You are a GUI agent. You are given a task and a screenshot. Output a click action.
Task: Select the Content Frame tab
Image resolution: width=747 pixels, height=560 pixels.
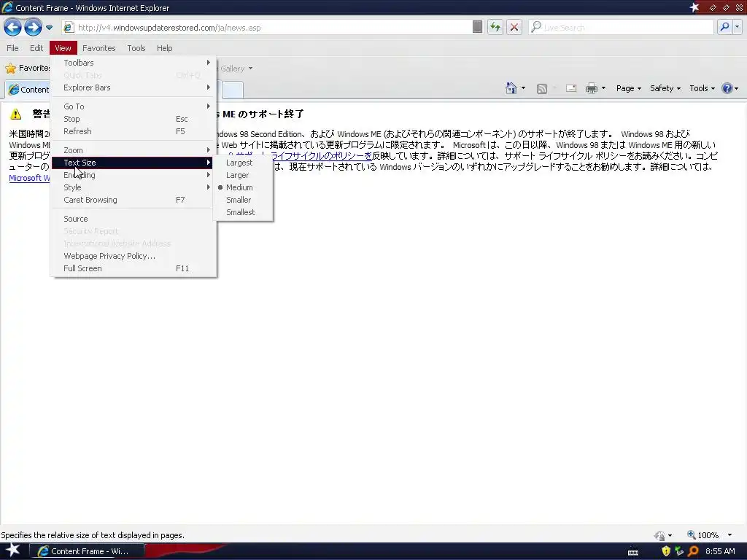28,90
